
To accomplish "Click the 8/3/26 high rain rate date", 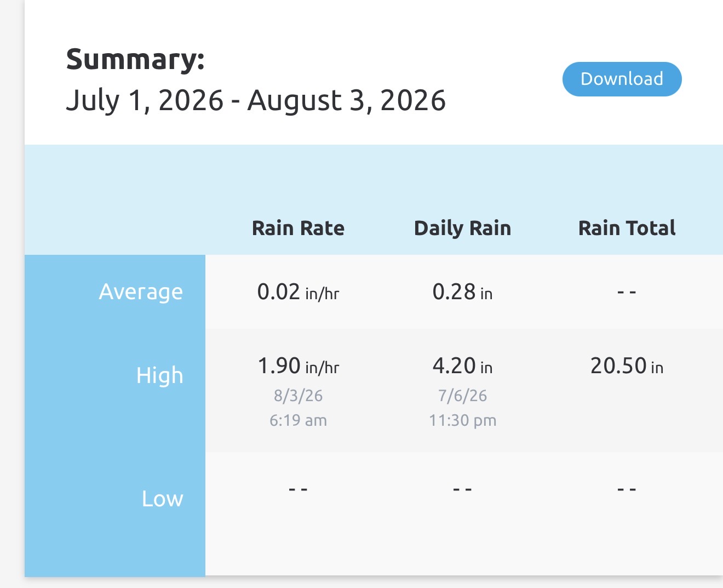I will point(298,396).
